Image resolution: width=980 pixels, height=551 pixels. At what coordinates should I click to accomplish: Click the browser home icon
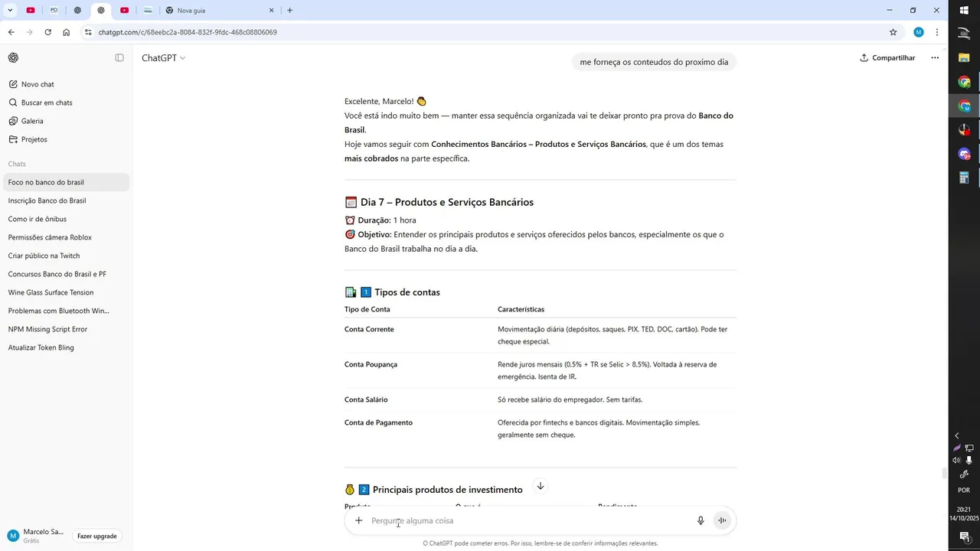tap(67, 32)
